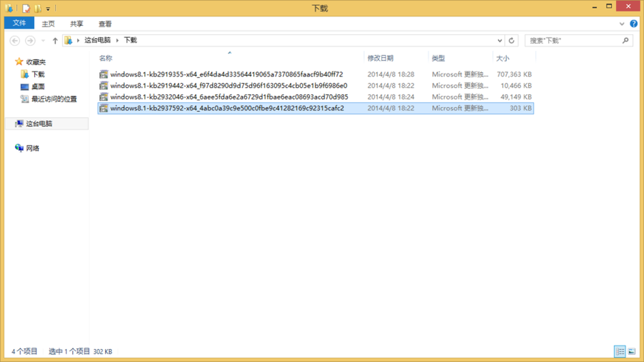Switch to details view in status bar

pos(620,351)
